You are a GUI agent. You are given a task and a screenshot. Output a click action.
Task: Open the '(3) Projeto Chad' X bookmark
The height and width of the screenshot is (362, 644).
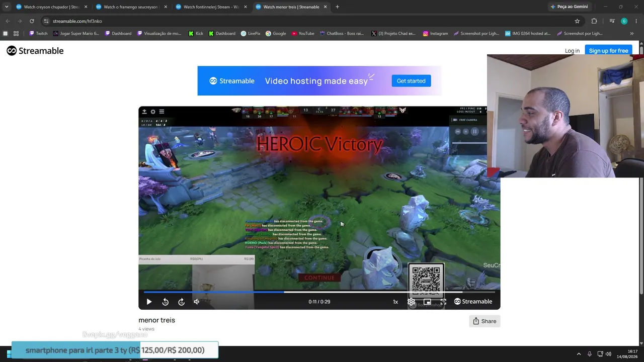pyautogui.click(x=393, y=34)
